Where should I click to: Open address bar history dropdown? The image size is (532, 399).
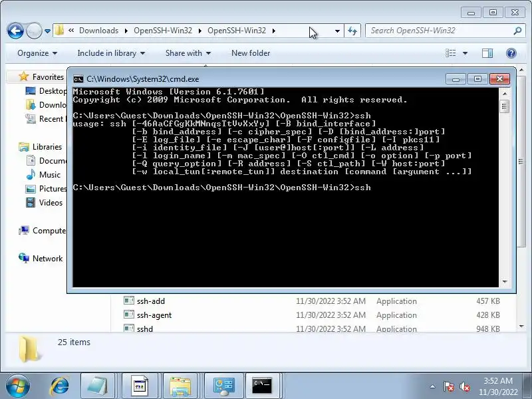tap(337, 31)
